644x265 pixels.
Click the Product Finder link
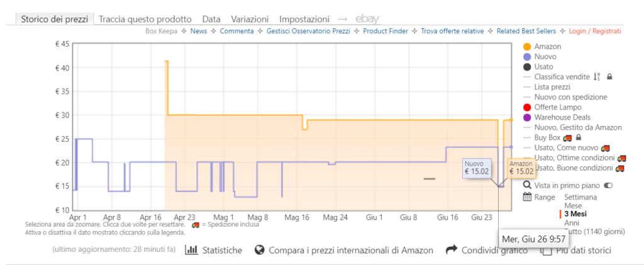click(386, 31)
